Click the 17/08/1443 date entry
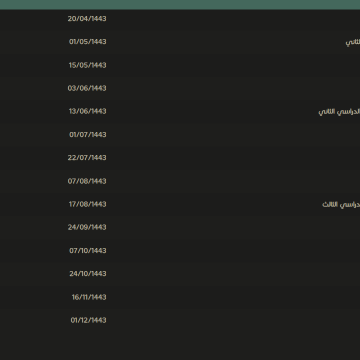Screen dimensions: 360x360 coord(88,204)
